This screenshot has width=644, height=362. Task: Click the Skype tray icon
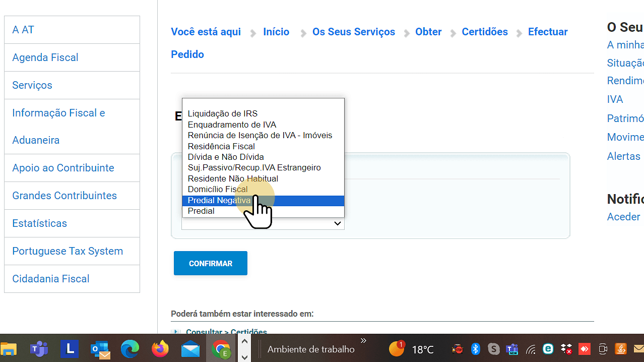point(493,349)
